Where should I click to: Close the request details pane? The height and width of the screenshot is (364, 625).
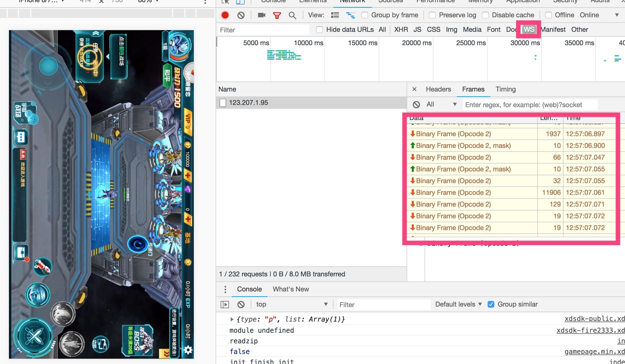(x=414, y=89)
